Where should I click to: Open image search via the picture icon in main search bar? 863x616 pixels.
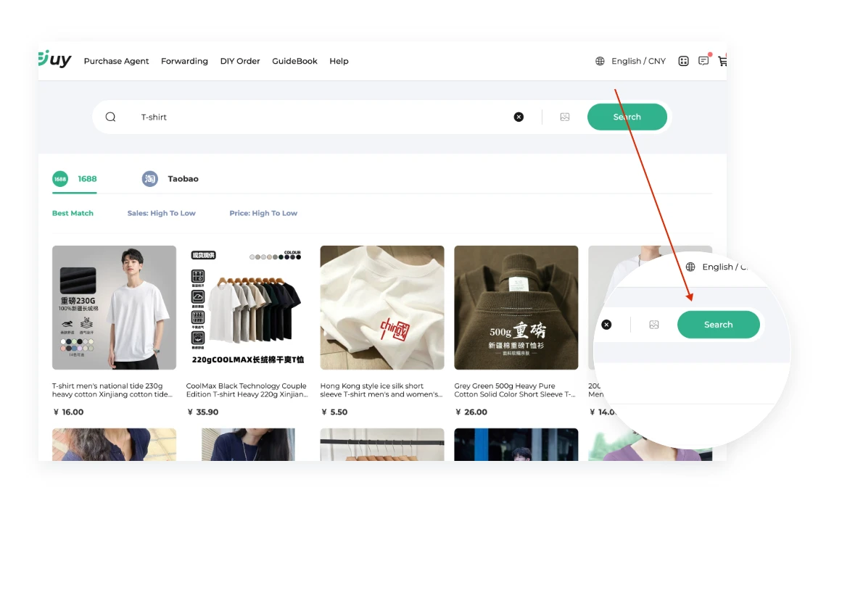coord(565,117)
